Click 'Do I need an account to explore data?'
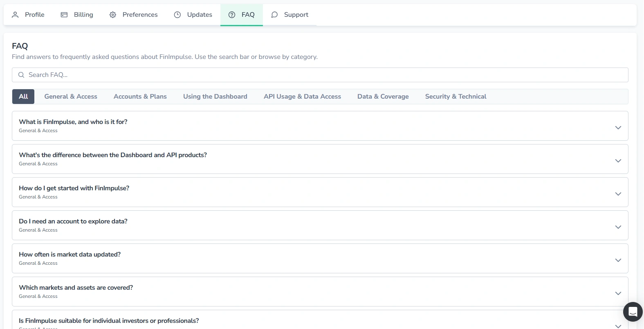This screenshot has height=329, width=644. [x=73, y=221]
